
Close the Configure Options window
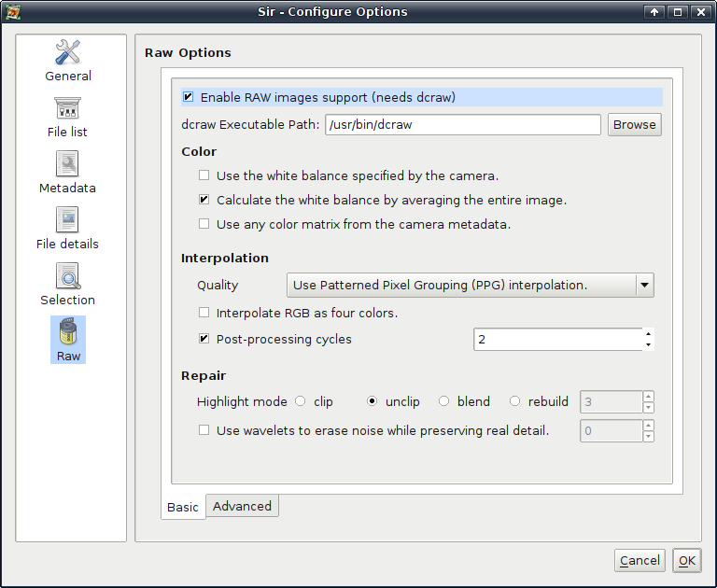click(701, 12)
